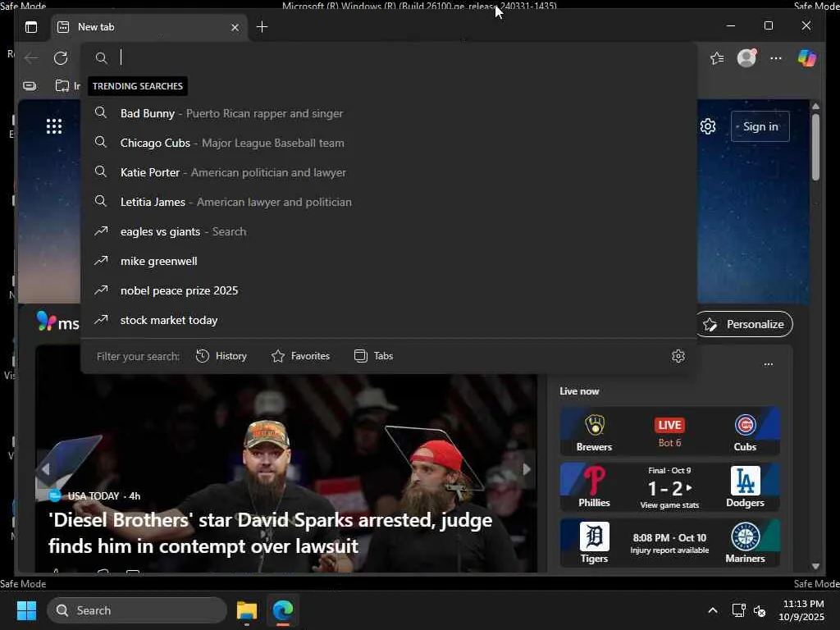Click the favorites bar leftmost icon
The width and height of the screenshot is (840, 630).
pyautogui.click(x=30, y=85)
